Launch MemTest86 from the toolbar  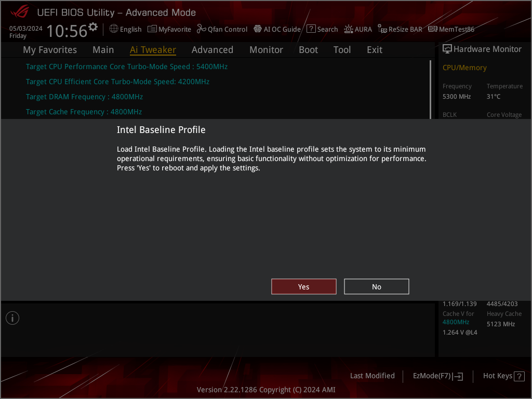pyautogui.click(x=451, y=29)
